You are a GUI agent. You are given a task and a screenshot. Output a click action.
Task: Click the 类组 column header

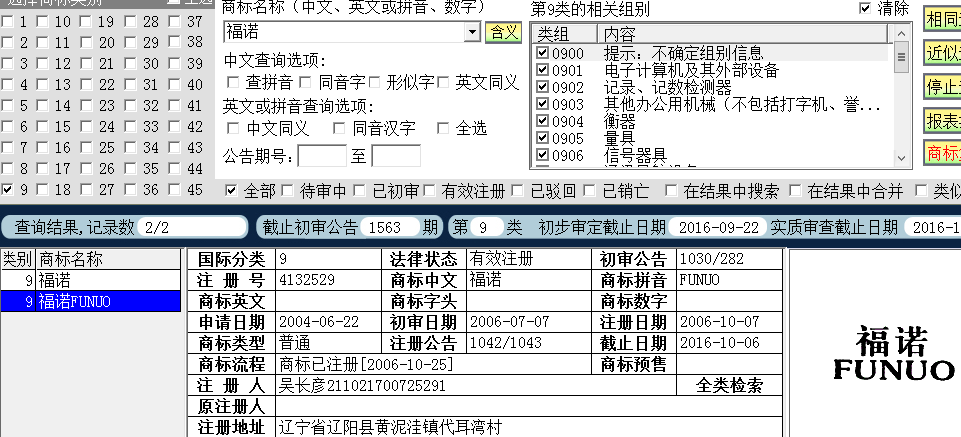pos(564,34)
